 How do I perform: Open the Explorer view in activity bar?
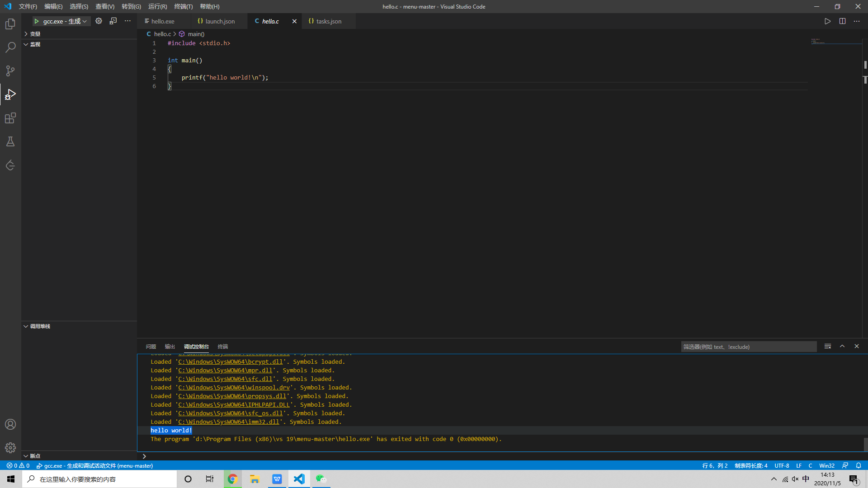pyautogui.click(x=10, y=24)
